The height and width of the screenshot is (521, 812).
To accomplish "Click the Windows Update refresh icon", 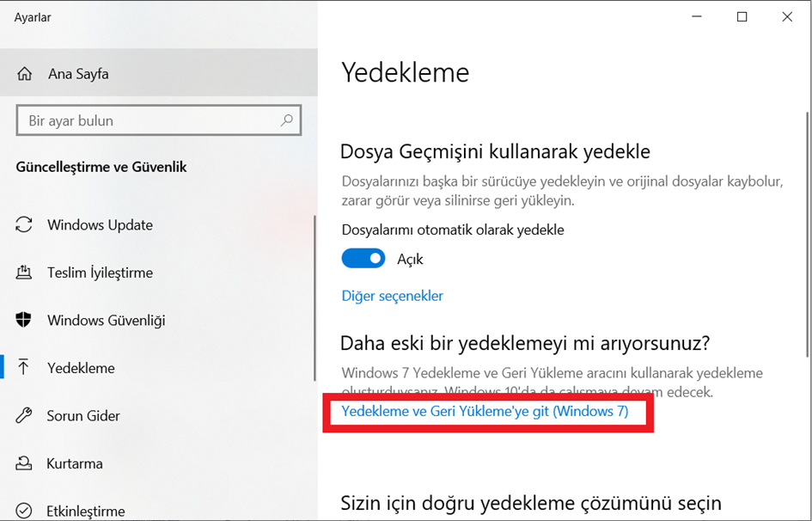I will (x=24, y=224).
